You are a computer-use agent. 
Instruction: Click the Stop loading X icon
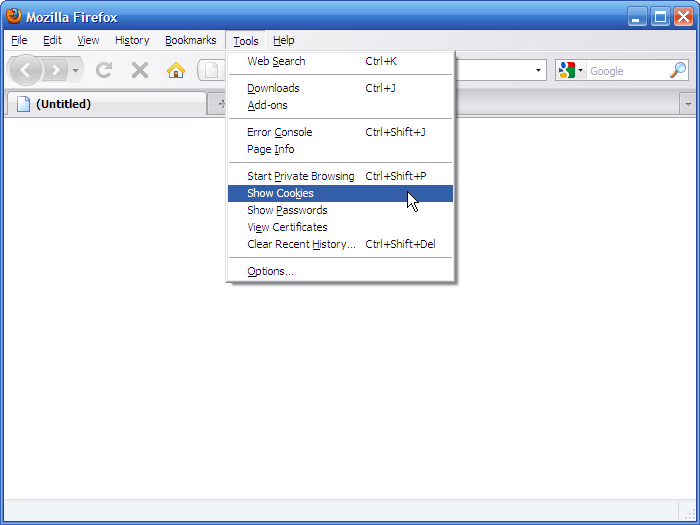pyautogui.click(x=140, y=70)
